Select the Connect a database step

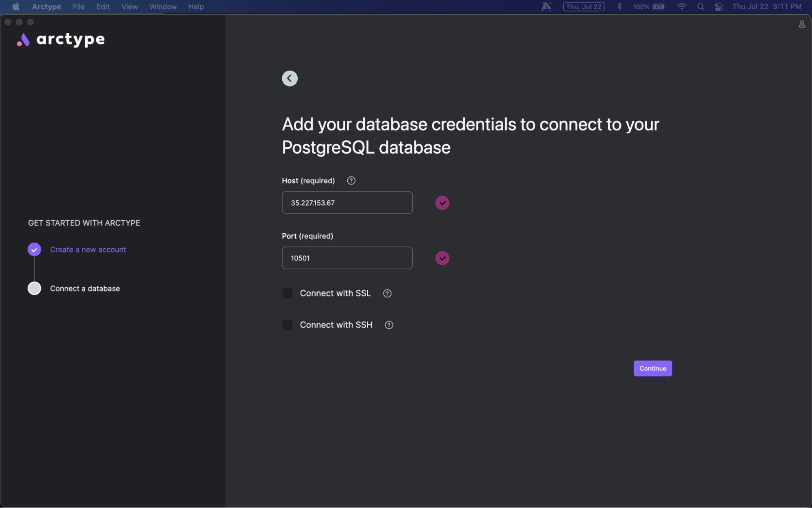[x=84, y=289]
